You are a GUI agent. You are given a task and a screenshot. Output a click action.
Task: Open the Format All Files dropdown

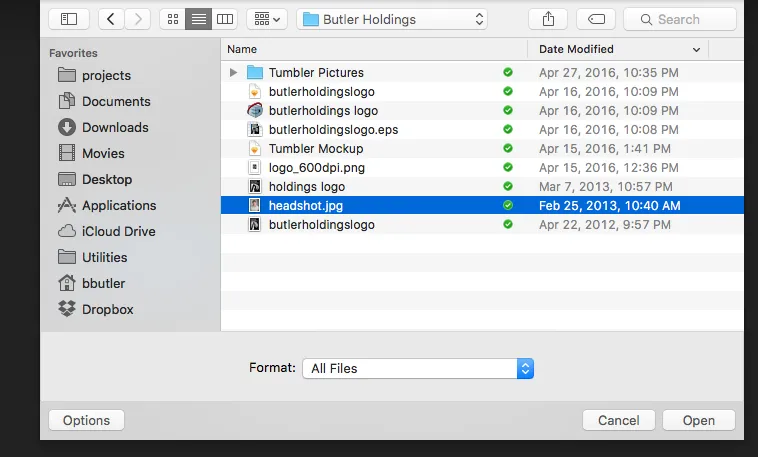coord(418,369)
